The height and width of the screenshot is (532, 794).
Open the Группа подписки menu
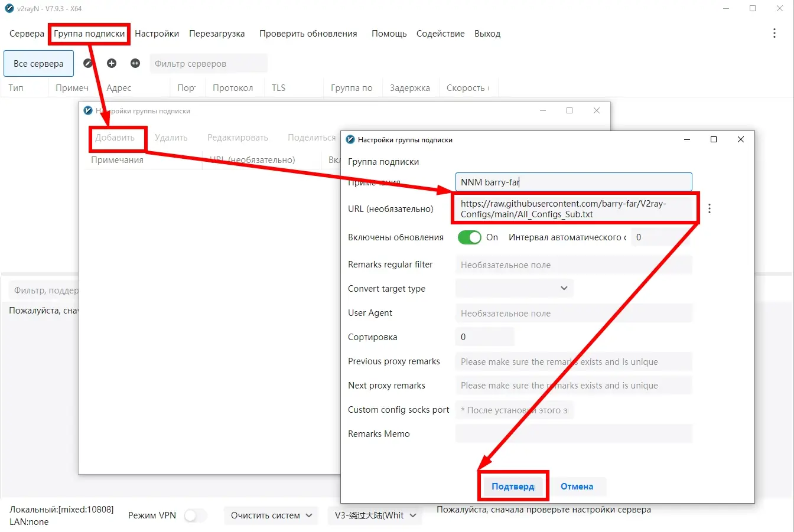pyautogui.click(x=89, y=34)
